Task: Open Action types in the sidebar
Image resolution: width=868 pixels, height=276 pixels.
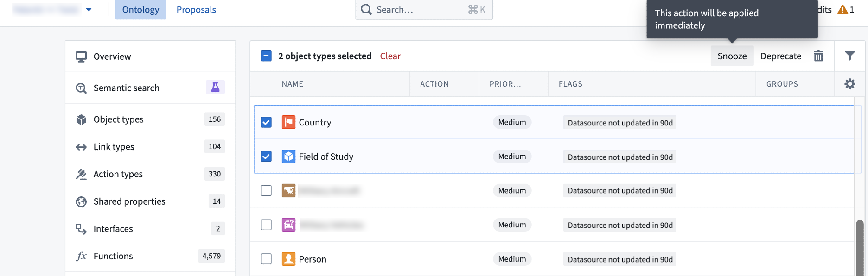Action: pos(150,174)
